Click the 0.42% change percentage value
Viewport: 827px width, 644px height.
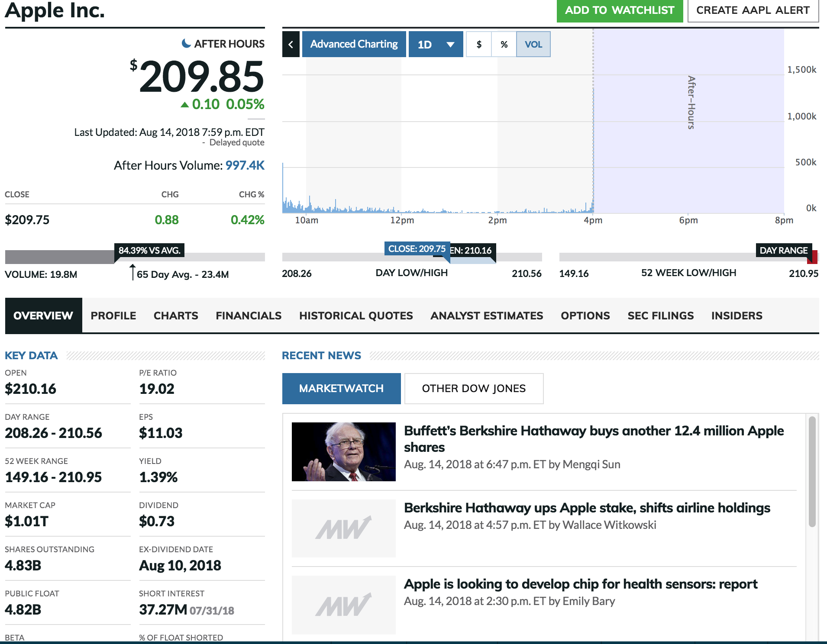[x=248, y=220]
